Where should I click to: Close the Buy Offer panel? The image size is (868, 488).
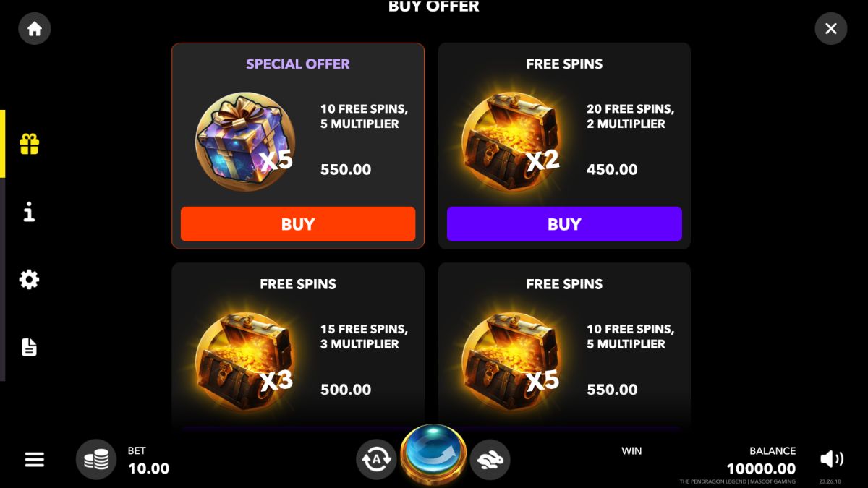tap(830, 29)
